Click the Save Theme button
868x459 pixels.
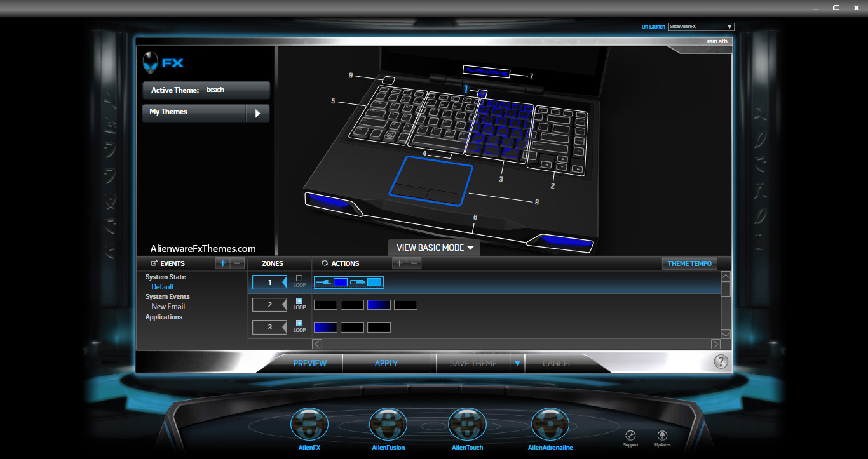(x=473, y=363)
